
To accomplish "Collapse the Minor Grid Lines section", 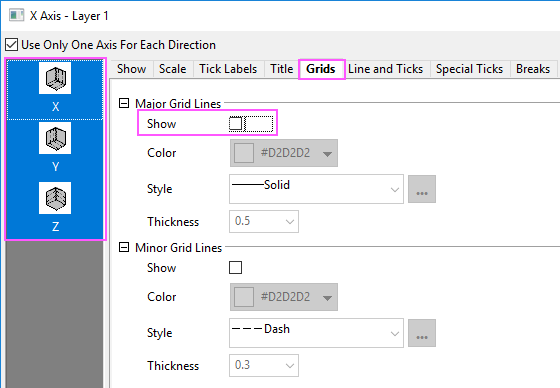I will click(124, 247).
